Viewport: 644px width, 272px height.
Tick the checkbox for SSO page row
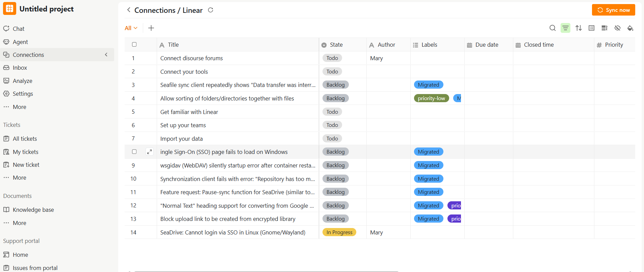pyautogui.click(x=134, y=152)
